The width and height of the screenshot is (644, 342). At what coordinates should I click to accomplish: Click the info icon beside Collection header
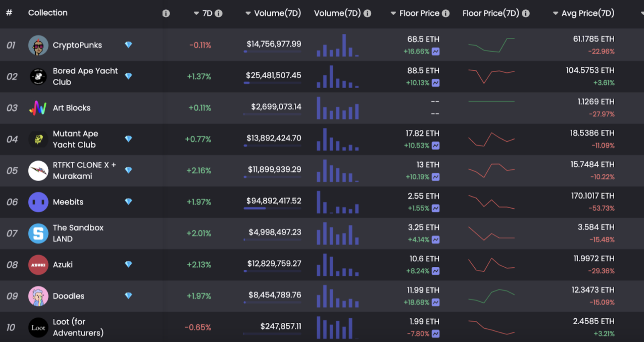166,13
